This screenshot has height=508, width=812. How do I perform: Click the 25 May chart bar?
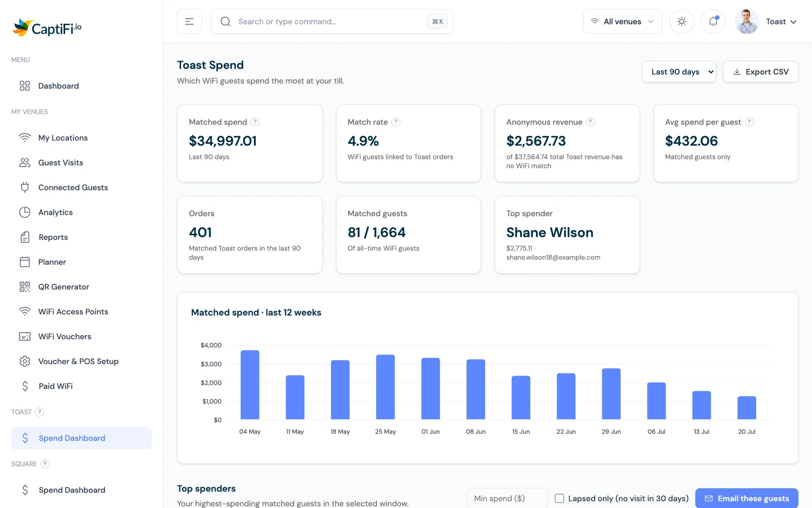pos(385,387)
